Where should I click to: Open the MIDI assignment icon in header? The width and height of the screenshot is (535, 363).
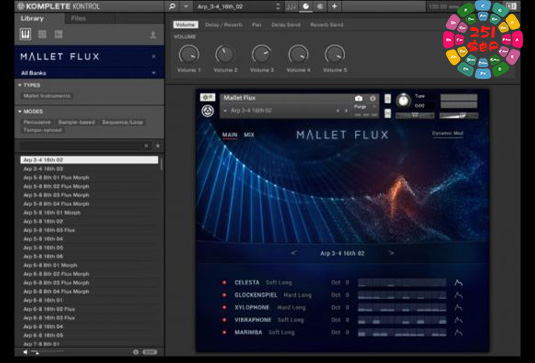320,6
